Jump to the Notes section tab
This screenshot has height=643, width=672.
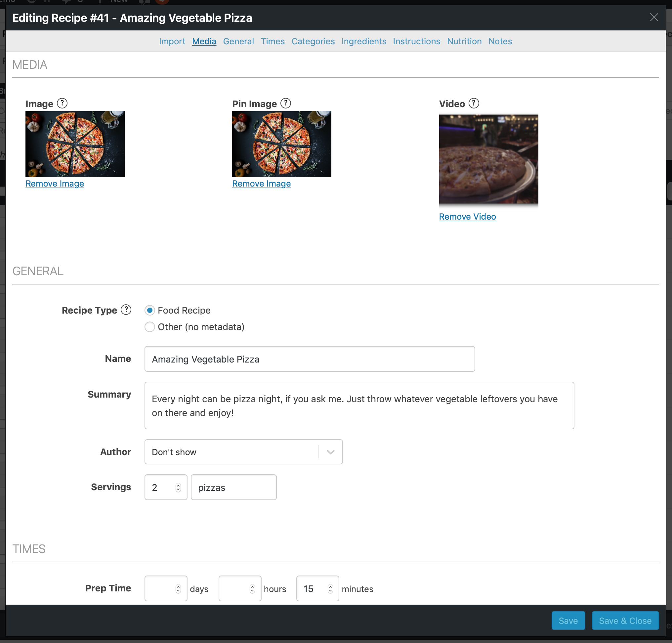[x=500, y=41]
